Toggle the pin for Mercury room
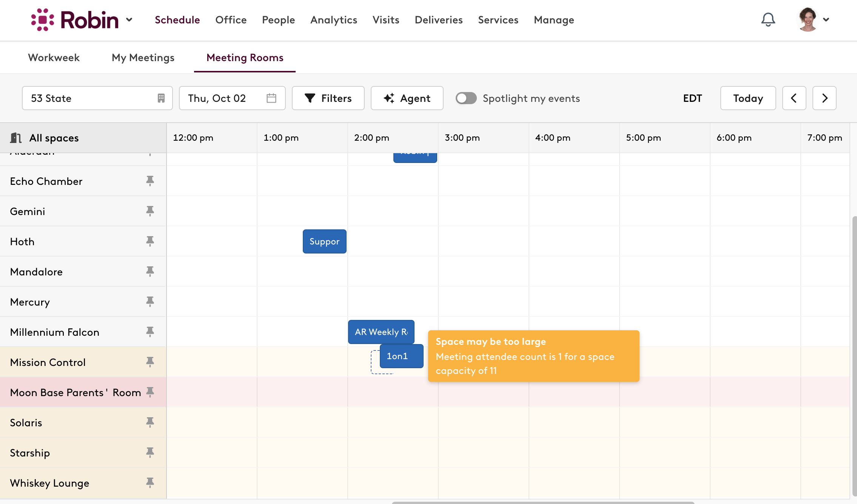 [150, 301]
